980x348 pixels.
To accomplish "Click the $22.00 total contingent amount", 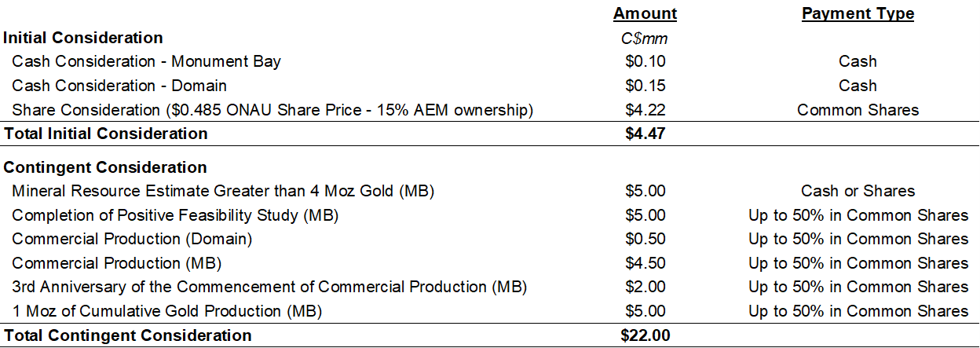I will [645, 335].
